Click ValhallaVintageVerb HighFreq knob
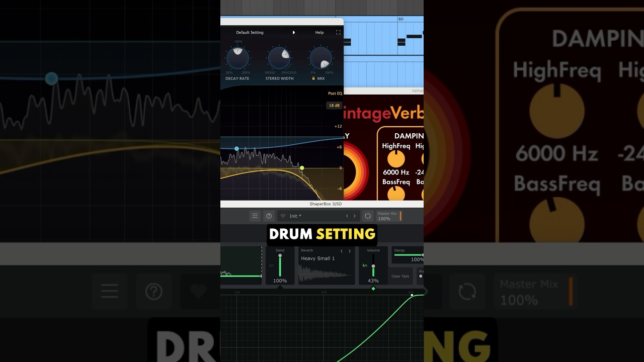The image size is (644, 362). [396, 159]
